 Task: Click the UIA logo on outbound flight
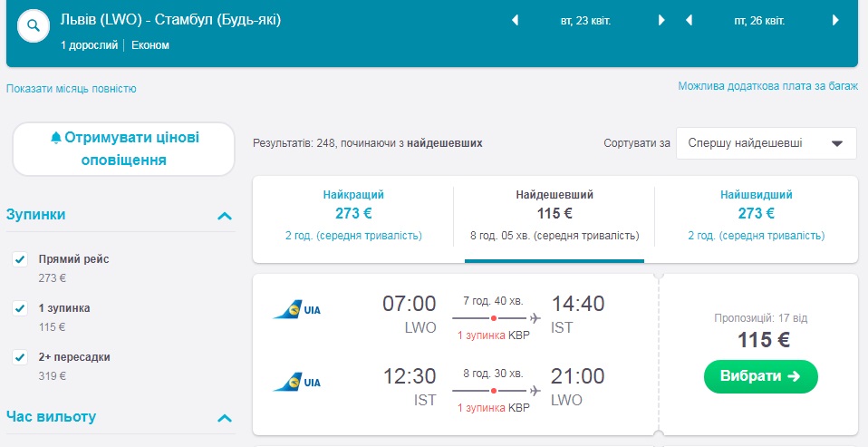click(x=297, y=310)
